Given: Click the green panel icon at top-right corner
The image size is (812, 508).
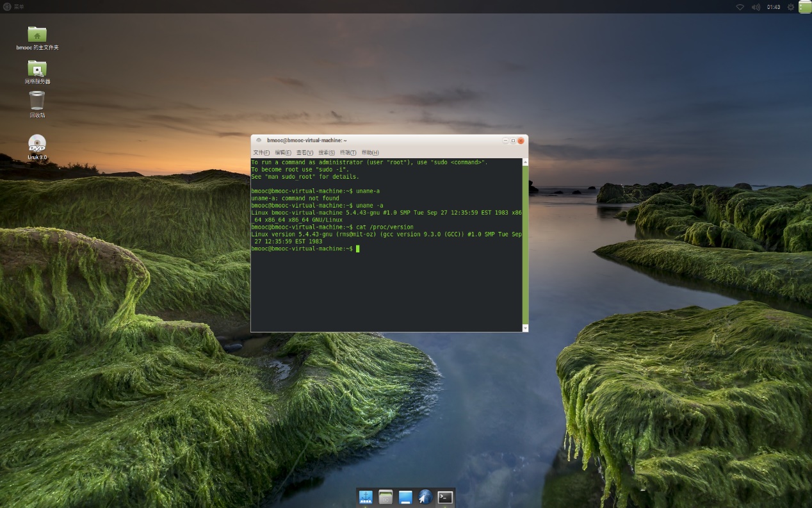Looking at the screenshot, I should pos(804,7).
